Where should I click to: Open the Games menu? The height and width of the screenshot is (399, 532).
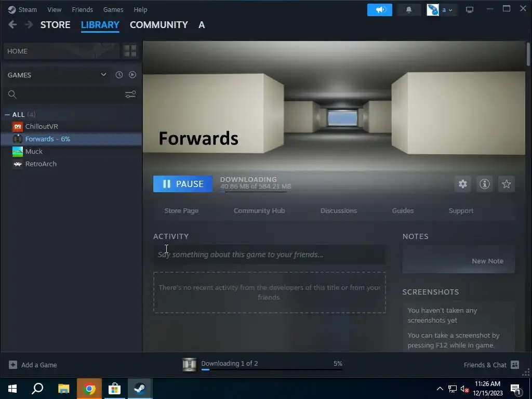(113, 9)
